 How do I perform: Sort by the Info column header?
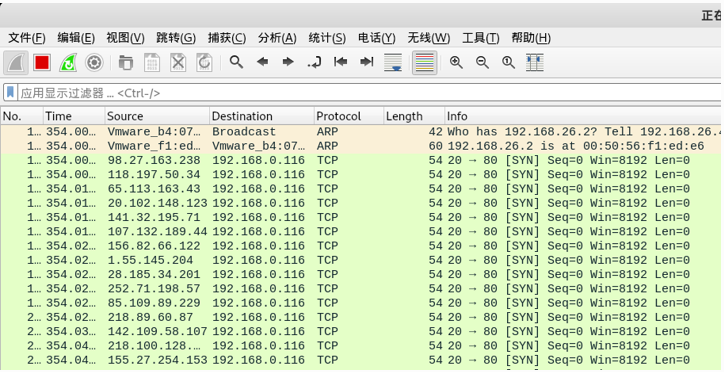(x=584, y=116)
